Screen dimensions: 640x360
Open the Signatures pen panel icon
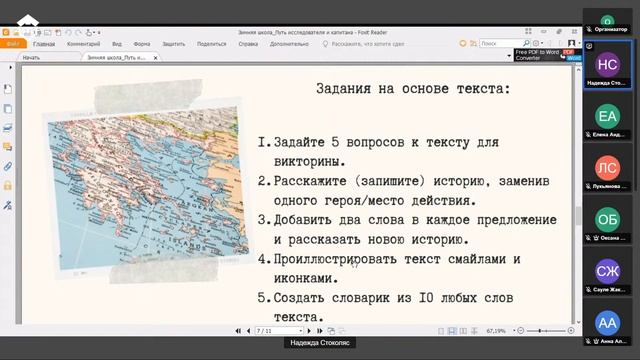(8, 205)
